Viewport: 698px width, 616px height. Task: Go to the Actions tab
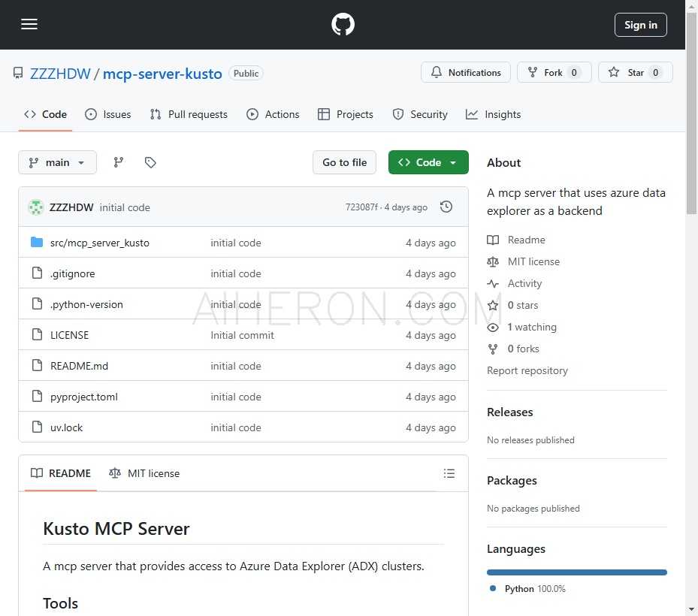tap(273, 114)
